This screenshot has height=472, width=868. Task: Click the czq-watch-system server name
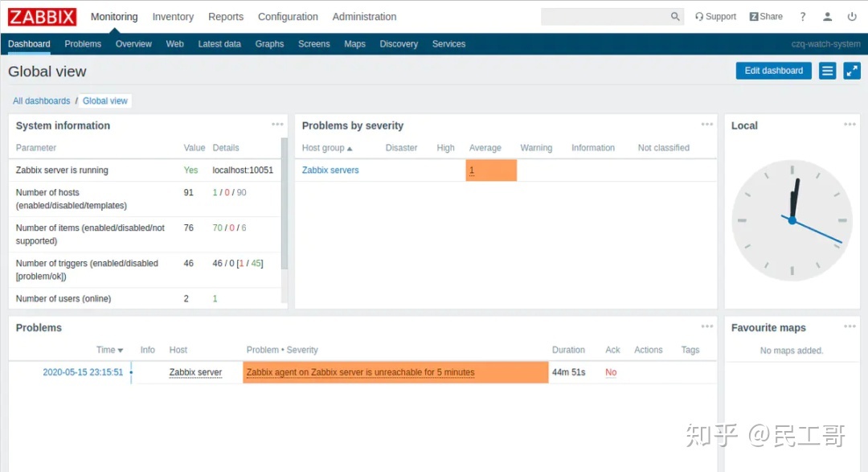825,43
